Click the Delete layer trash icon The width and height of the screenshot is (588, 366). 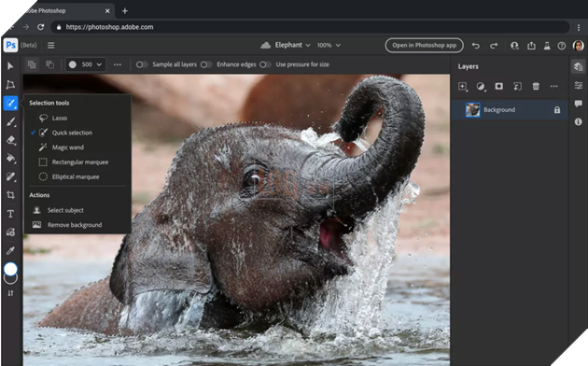pos(536,86)
